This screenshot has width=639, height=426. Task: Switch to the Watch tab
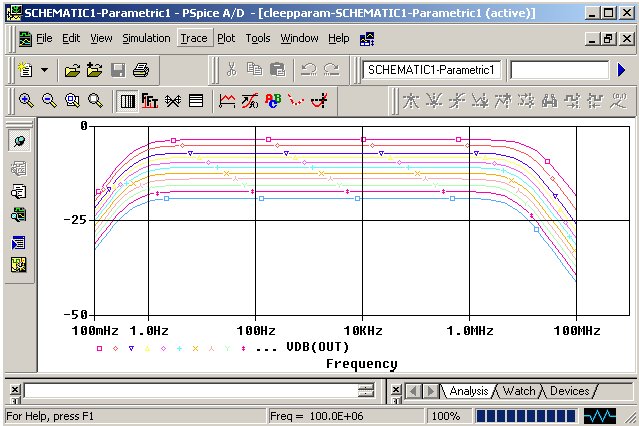coord(519,391)
